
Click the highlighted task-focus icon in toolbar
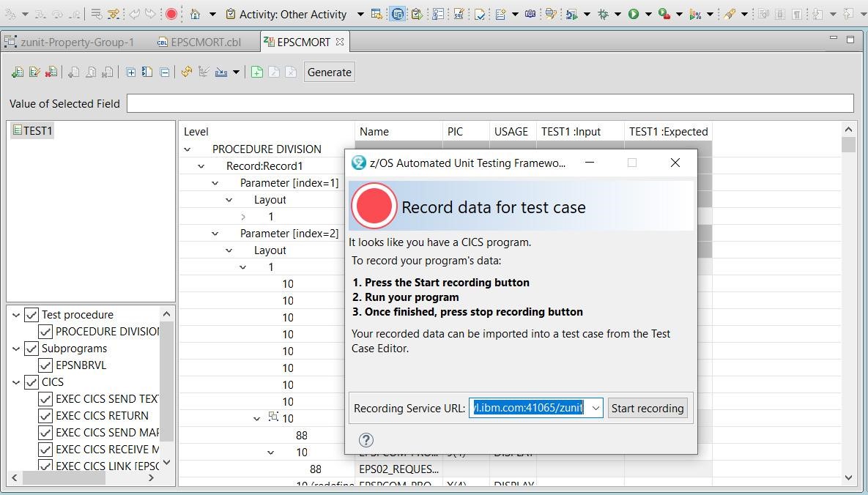pyautogui.click(x=397, y=15)
